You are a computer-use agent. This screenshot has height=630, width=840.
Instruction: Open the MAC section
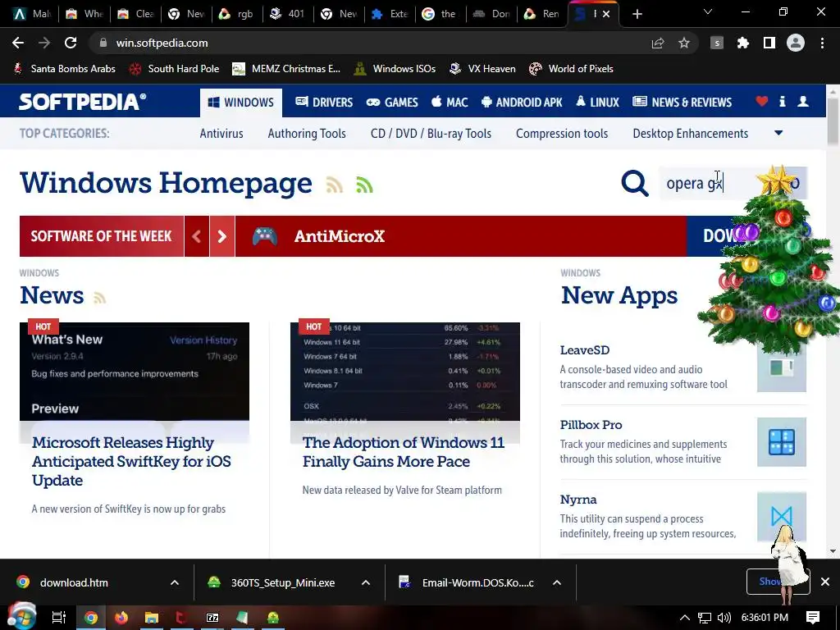point(450,102)
